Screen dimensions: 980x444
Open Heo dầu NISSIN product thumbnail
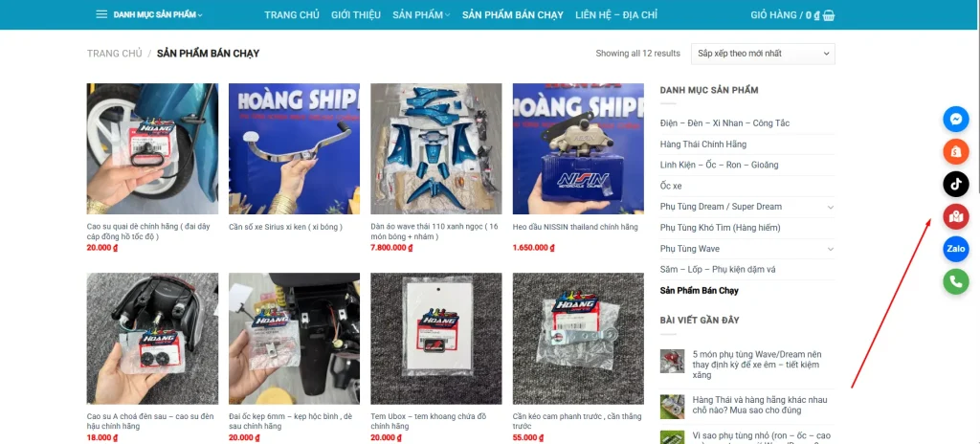[x=578, y=149]
